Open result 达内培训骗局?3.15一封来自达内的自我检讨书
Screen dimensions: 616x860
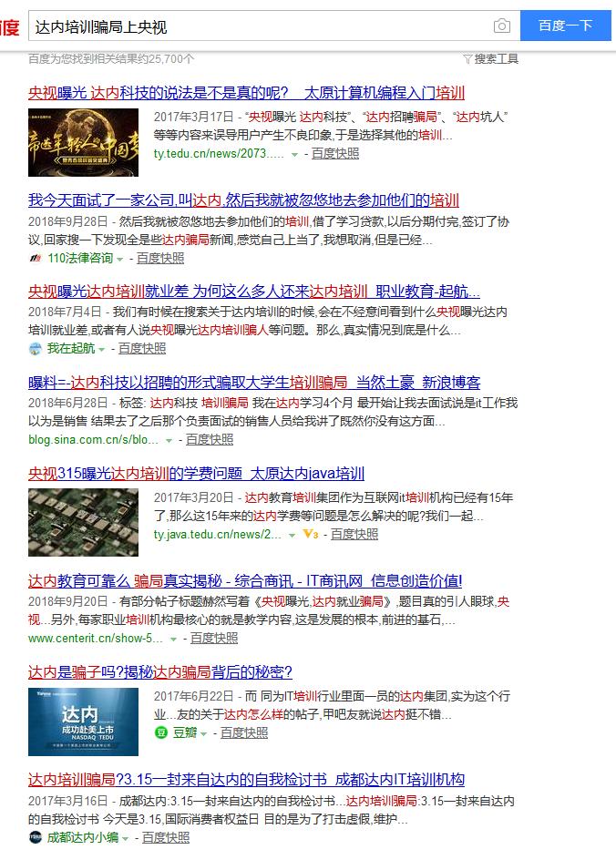coord(246,780)
